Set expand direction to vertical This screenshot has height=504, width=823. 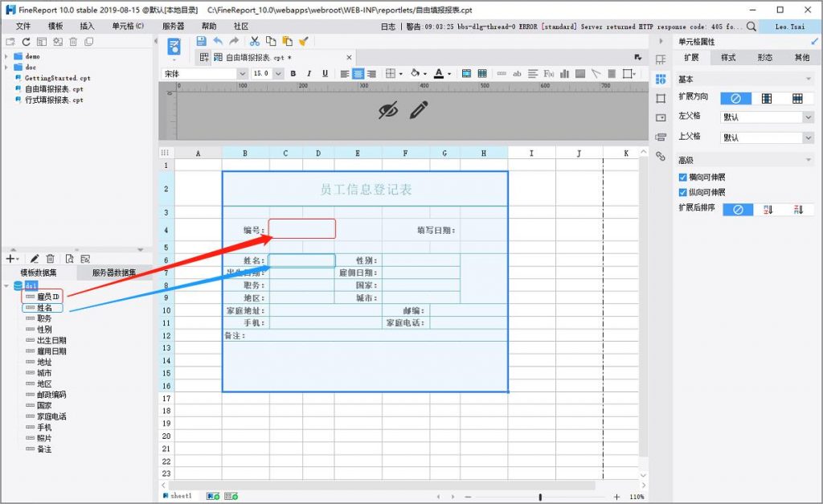766,98
